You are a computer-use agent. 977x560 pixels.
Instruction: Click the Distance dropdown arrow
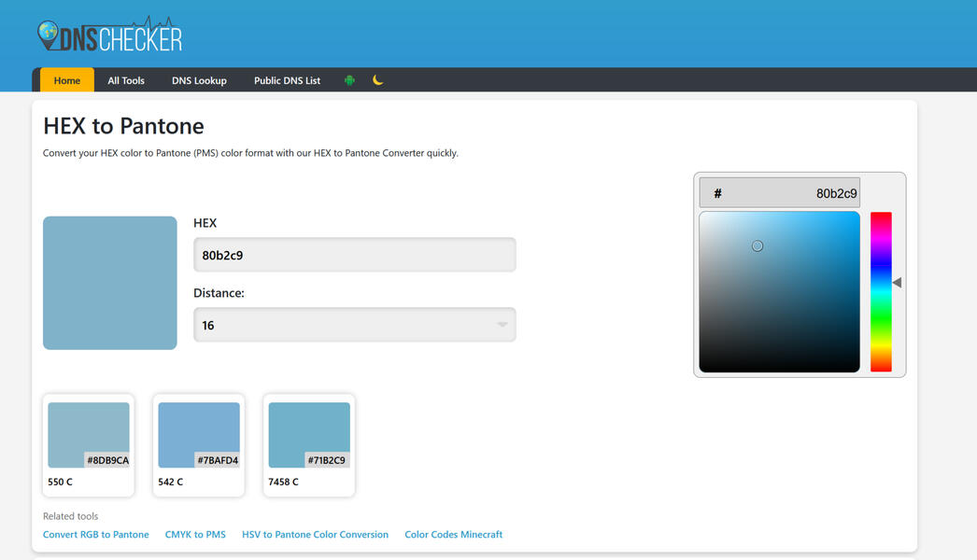502,325
